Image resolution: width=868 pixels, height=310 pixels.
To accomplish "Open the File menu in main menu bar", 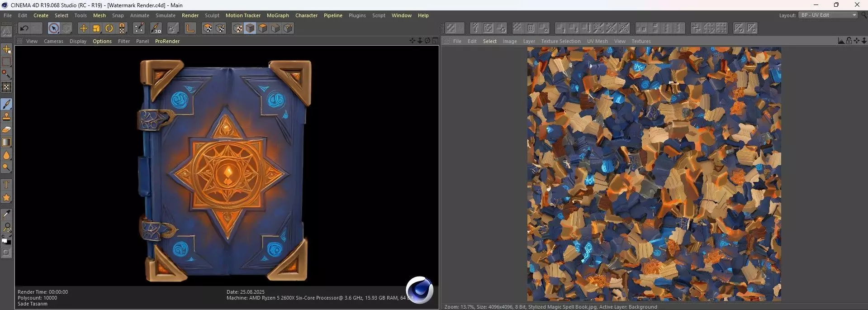I will 8,15.
